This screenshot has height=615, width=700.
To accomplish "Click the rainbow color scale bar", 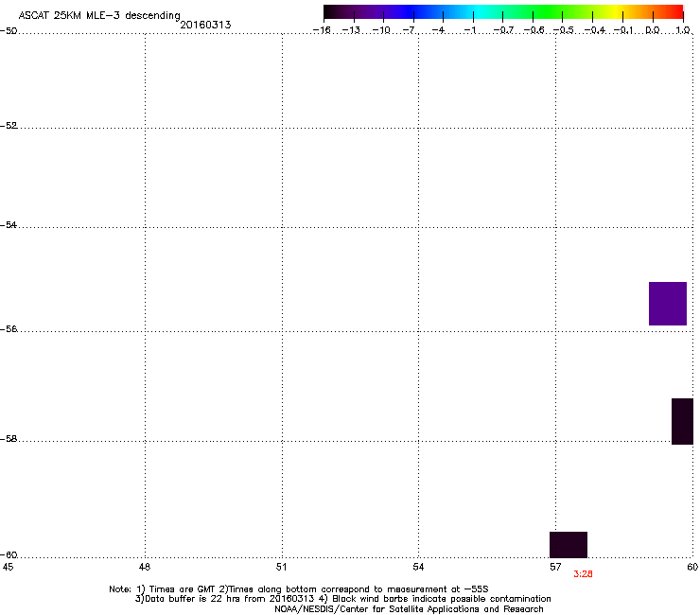I will click(503, 11).
